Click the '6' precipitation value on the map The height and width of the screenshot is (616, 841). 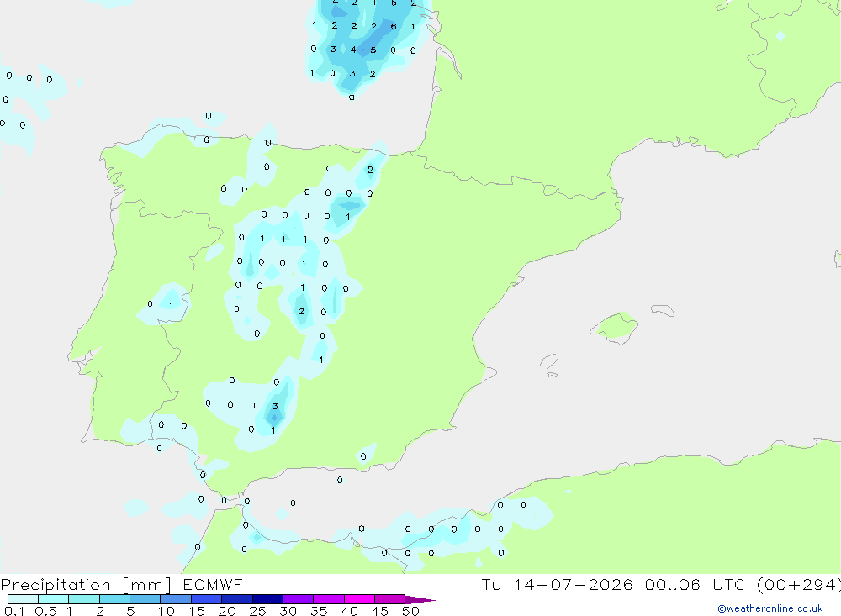point(393,26)
